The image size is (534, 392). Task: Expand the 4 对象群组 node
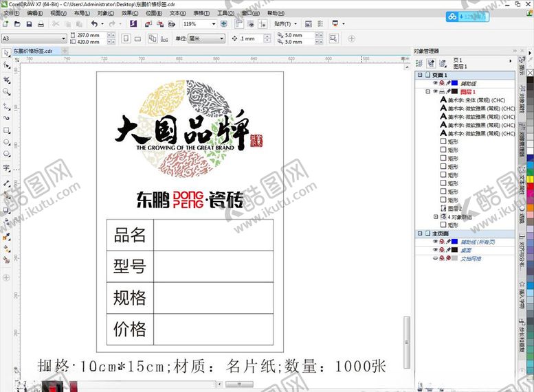[x=436, y=217]
